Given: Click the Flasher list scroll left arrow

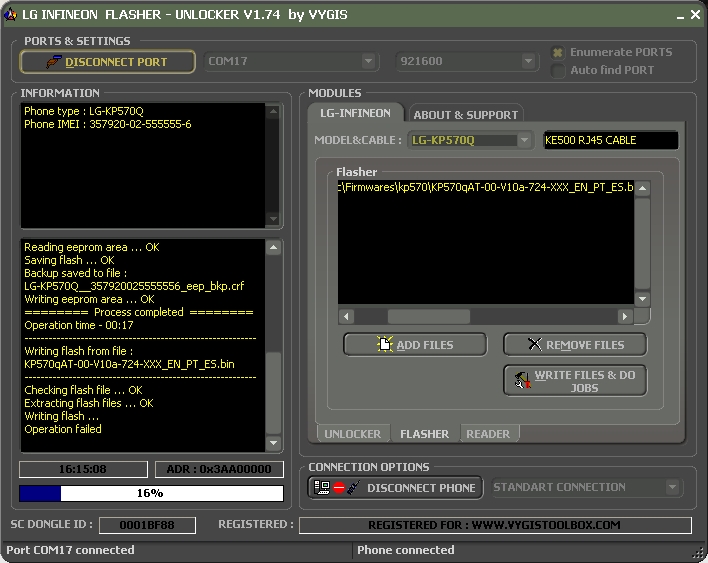Looking at the screenshot, I should point(346,316).
